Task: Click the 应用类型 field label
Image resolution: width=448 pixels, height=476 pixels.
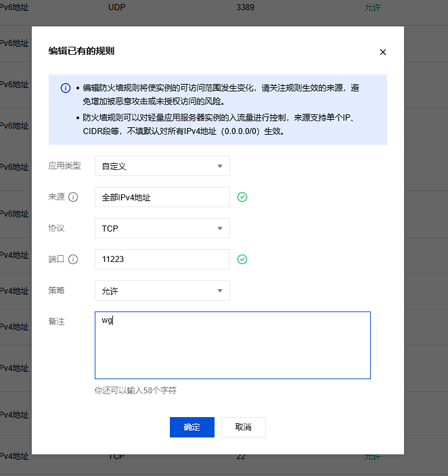Action: [x=64, y=166]
